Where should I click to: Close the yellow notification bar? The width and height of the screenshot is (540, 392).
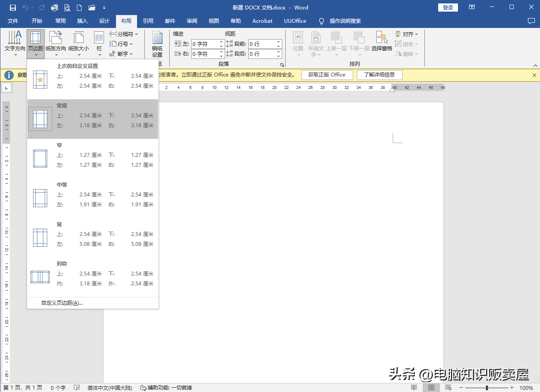534,75
